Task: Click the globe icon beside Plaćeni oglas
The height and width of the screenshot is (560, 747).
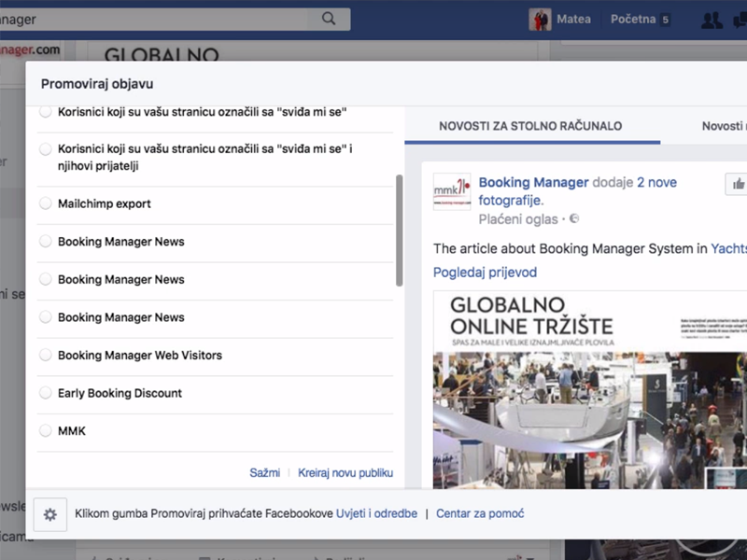Action: point(574,219)
